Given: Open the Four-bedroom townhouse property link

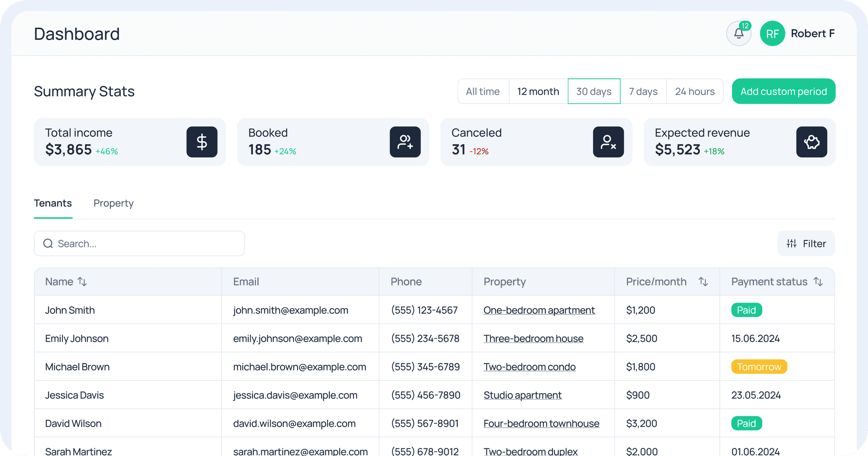Looking at the screenshot, I should 541,423.
